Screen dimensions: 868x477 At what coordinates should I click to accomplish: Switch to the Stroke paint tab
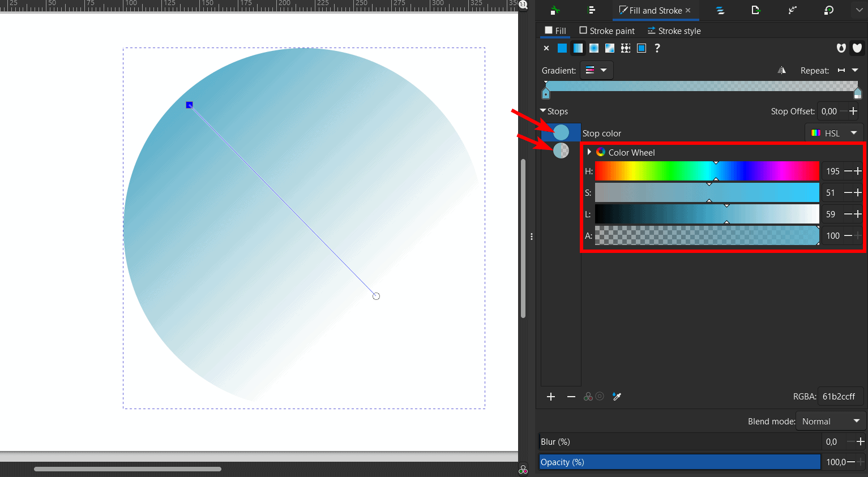point(607,31)
